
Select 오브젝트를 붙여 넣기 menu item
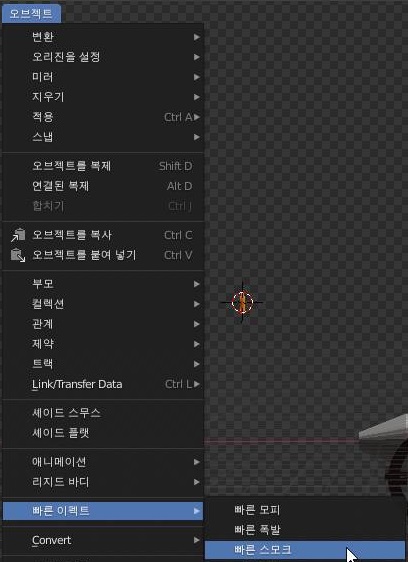tap(103, 255)
